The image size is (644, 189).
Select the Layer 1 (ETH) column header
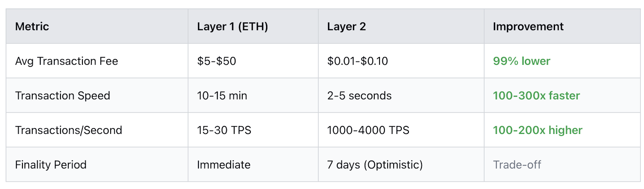tap(232, 27)
